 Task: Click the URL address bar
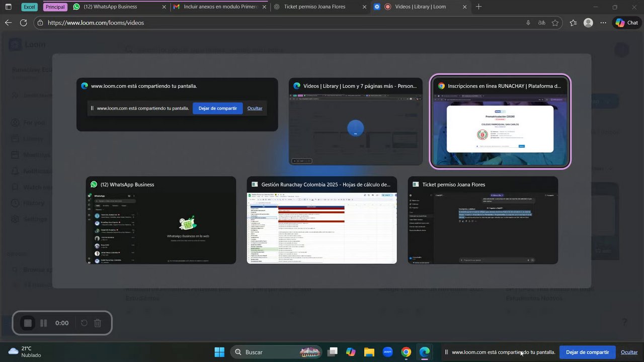(282, 23)
